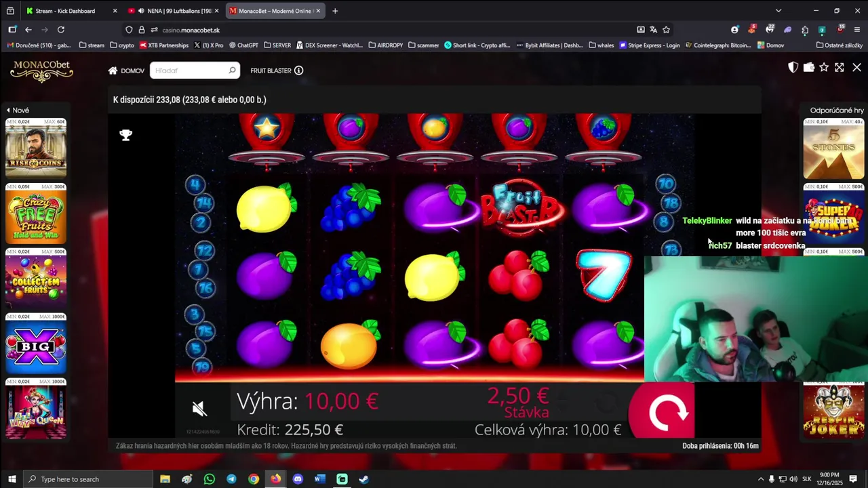Open Discord from taskbar

(x=298, y=479)
